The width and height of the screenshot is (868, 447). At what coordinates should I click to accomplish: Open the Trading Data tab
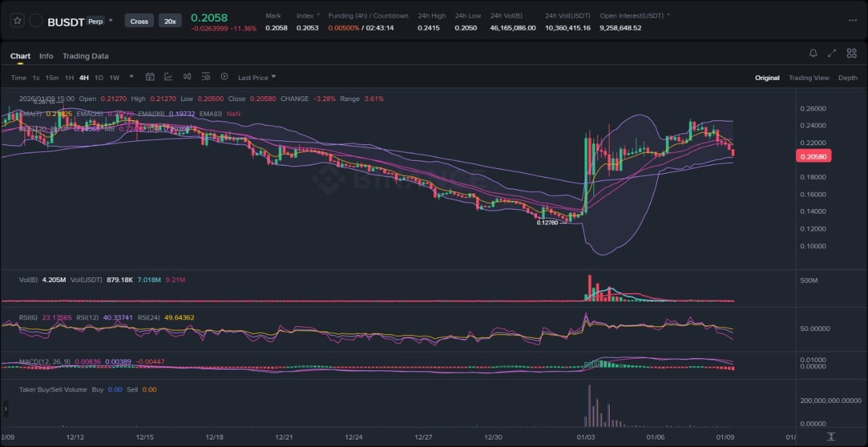click(85, 56)
